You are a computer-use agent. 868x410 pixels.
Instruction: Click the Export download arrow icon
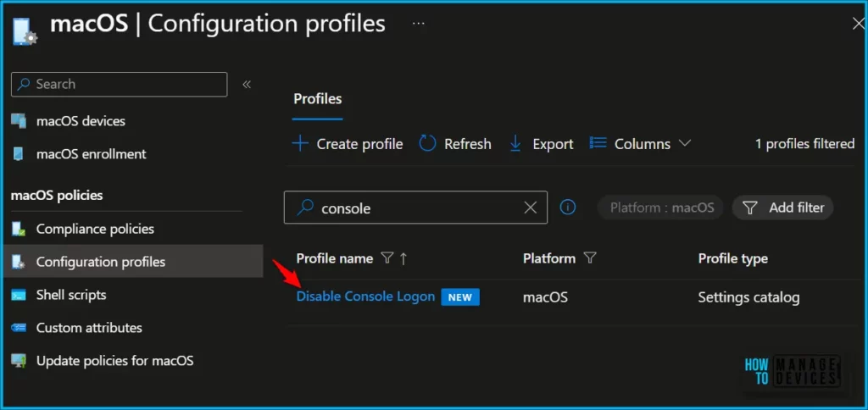(515, 144)
